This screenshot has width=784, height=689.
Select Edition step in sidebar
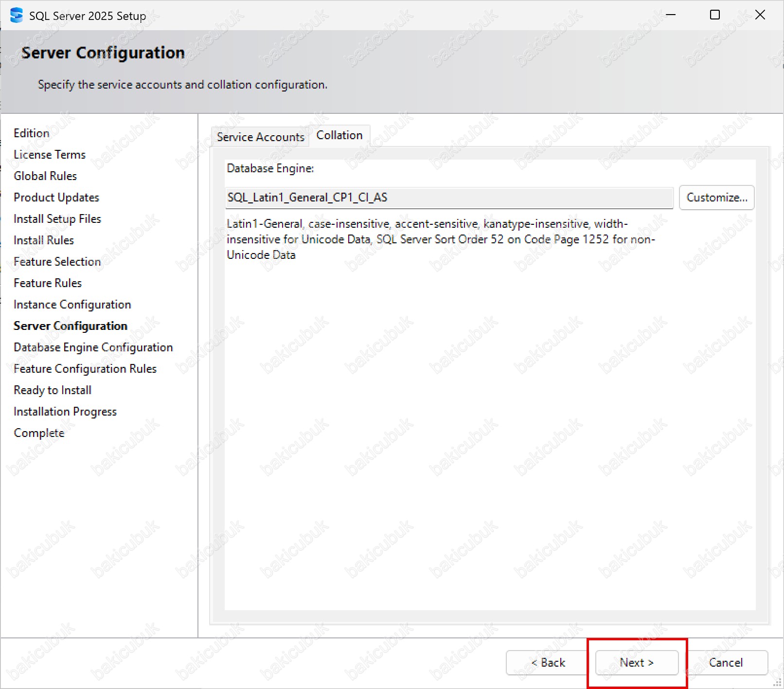coord(32,133)
